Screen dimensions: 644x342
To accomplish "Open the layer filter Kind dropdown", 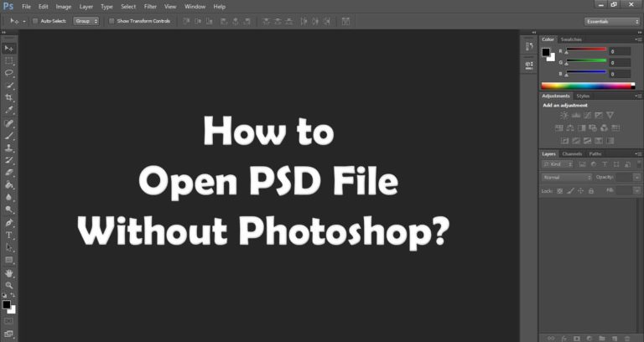I will pyautogui.click(x=558, y=164).
